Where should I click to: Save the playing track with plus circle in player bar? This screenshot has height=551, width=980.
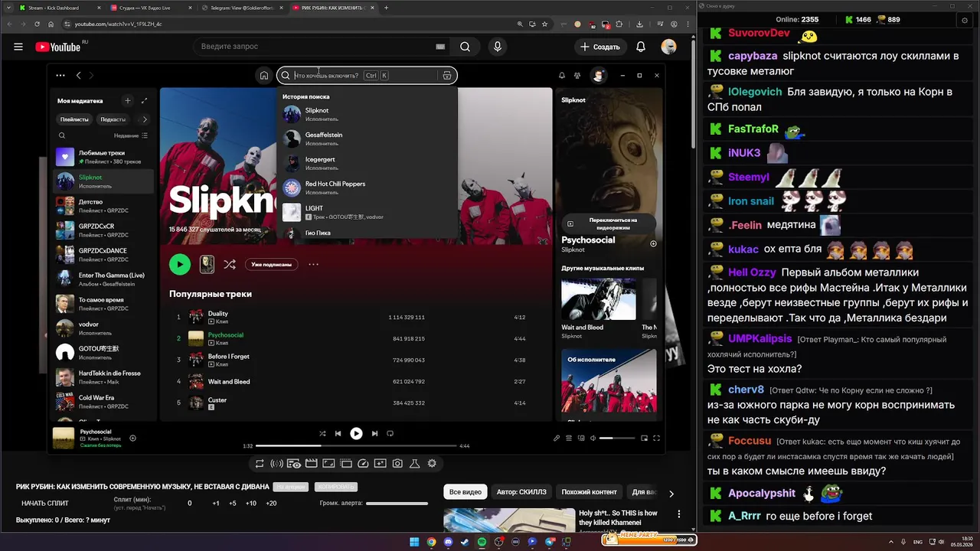point(132,439)
